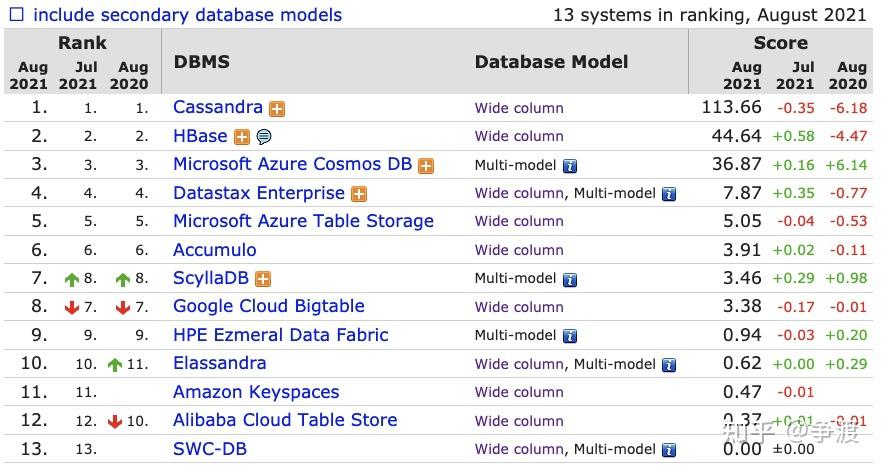Click the plus icon beside Datastax Enterprise
The height and width of the screenshot is (467, 881).
point(359,194)
